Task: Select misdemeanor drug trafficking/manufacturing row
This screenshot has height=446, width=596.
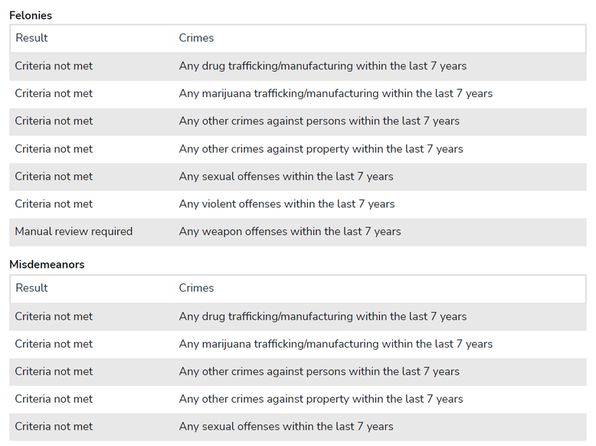Action: (298, 317)
